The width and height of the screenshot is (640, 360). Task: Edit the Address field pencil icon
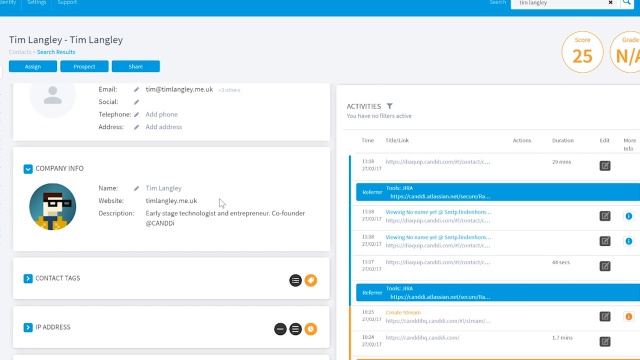[x=136, y=127]
